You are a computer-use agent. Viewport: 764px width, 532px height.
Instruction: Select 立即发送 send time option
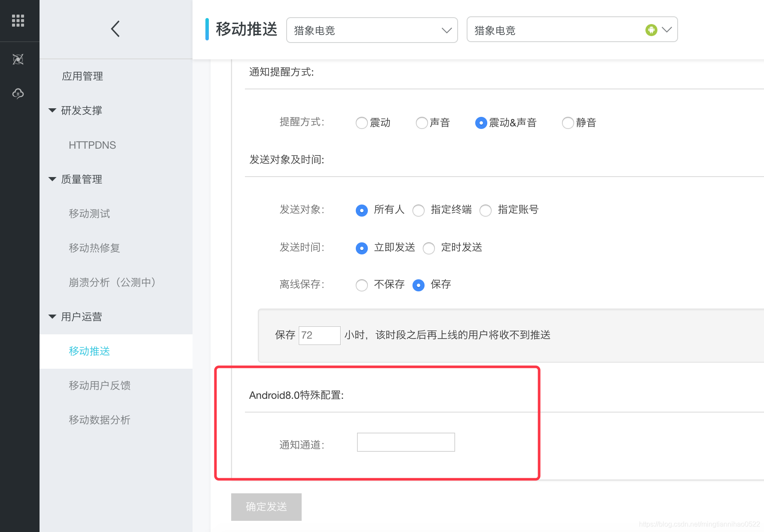[362, 248]
